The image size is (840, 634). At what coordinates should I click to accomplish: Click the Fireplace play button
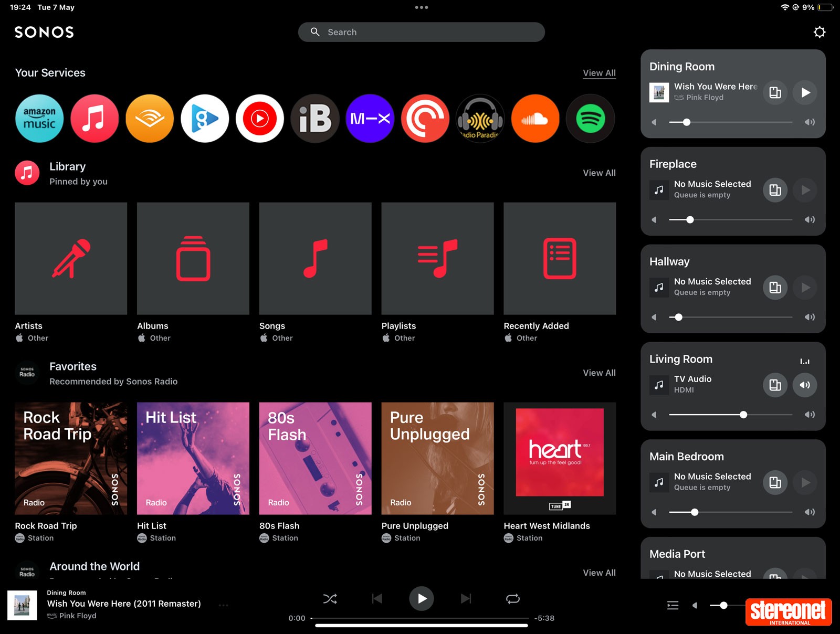tap(805, 190)
